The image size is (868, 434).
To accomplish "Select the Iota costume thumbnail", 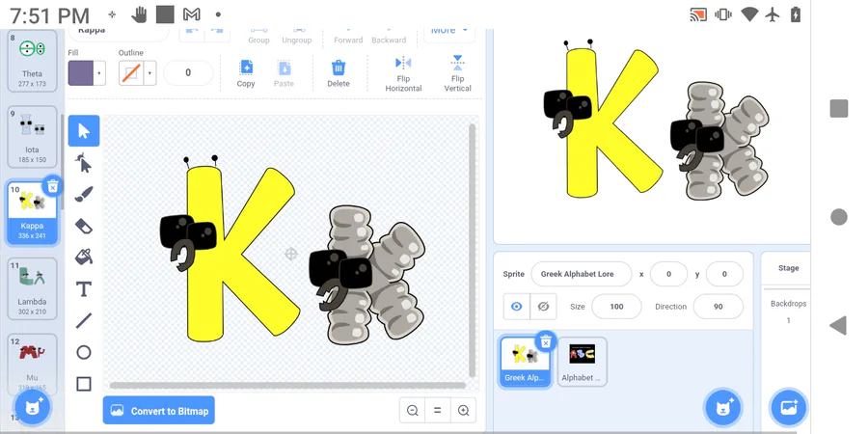I will coord(32,137).
